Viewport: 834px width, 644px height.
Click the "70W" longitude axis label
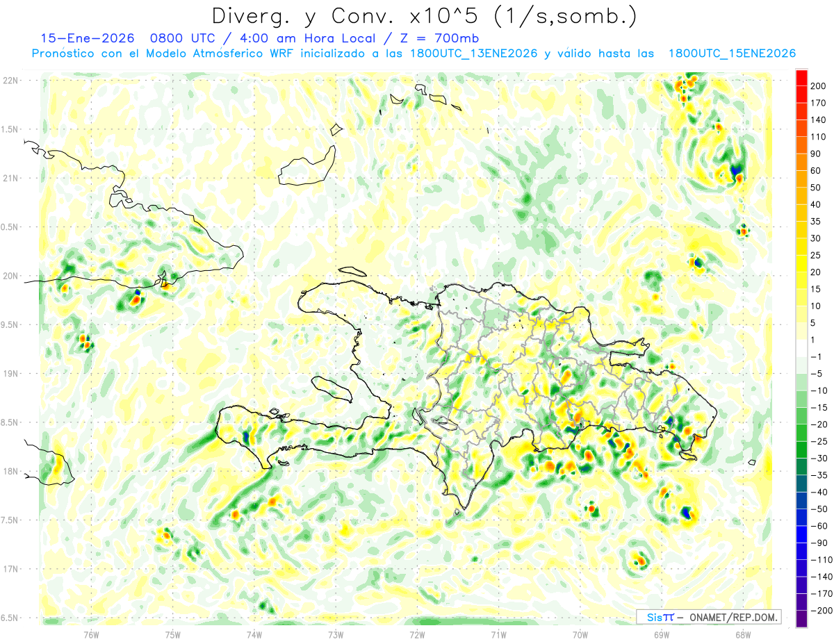pyautogui.click(x=580, y=635)
